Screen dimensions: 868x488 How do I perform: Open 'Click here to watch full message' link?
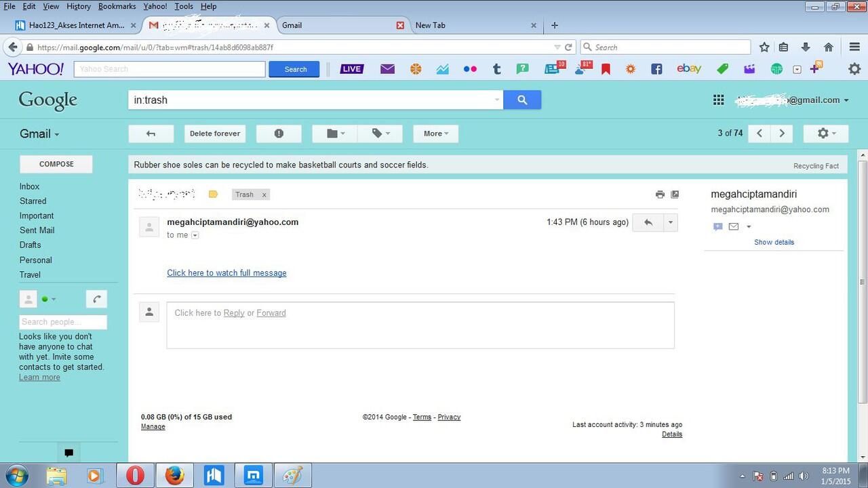point(226,273)
